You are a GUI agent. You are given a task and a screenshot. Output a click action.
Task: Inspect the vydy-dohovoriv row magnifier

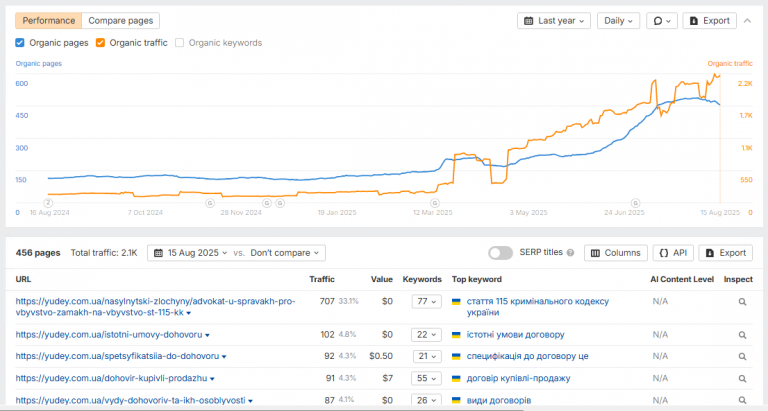tap(743, 401)
